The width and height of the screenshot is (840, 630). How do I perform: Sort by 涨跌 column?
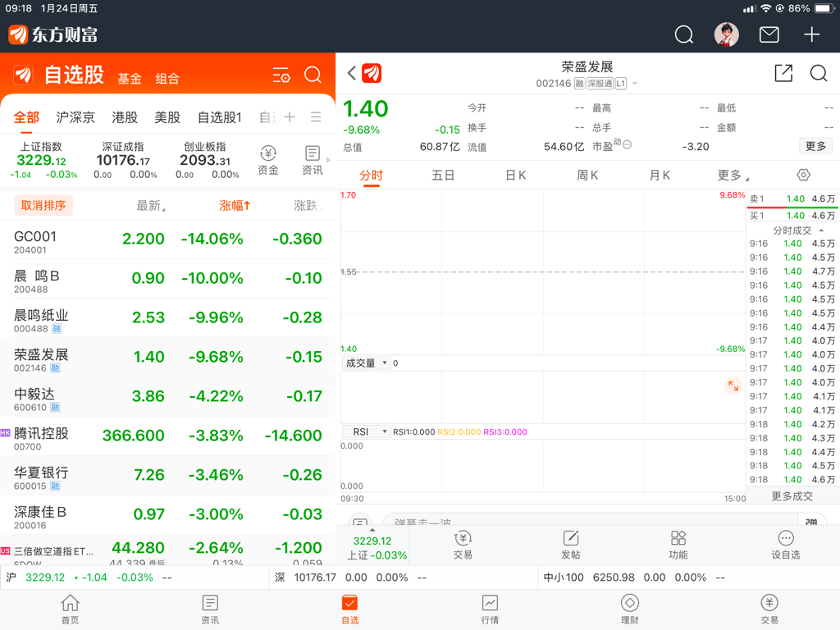[308, 206]
